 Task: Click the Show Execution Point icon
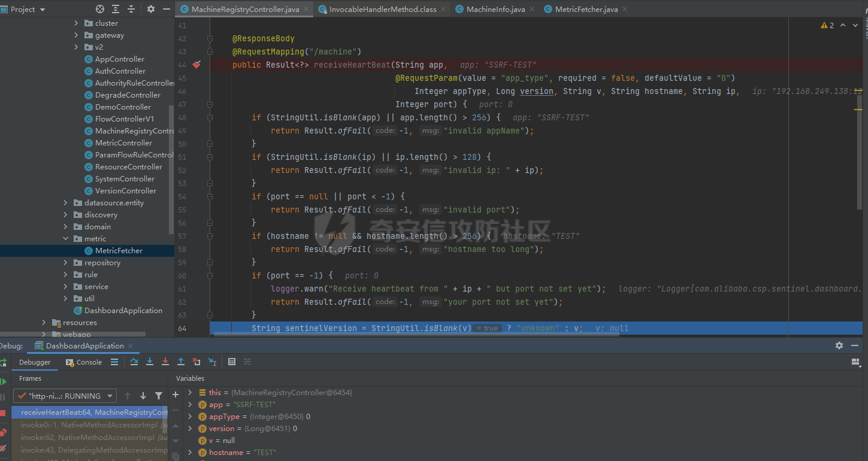pyautogui.click(x=114, y=362)
